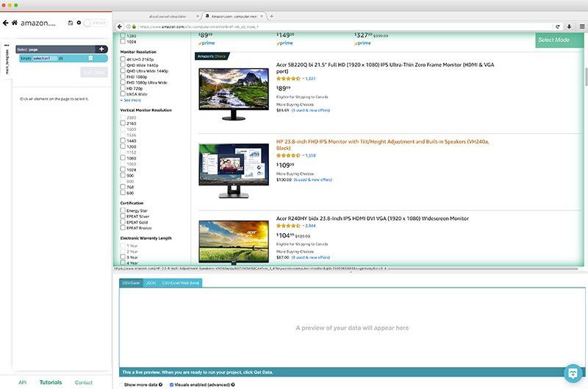The image size is (588, 389).
Task: Enable the Show more data checkbox
Action: (121, 385)
